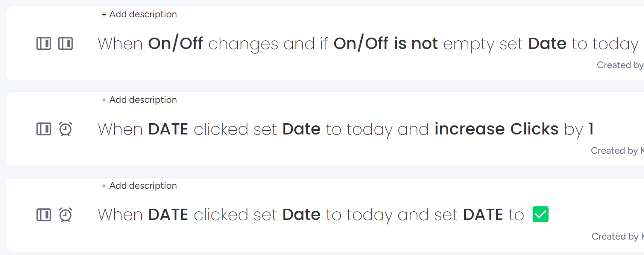Click the alarm clock icon on the increase Clicks automation
644x255 pixels.
pyautogui.click(x=65, y=129)
